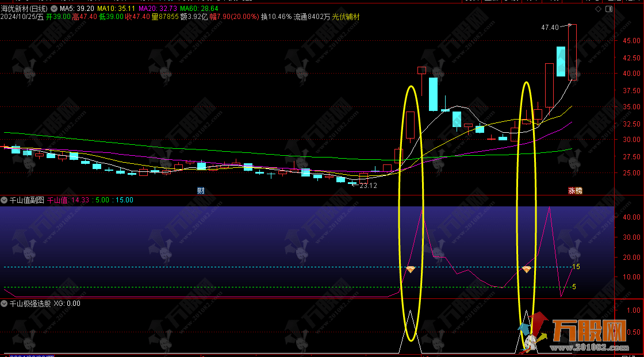Click the 财 marker under the chart
This screenshot has width=644, height=357.
201,191
